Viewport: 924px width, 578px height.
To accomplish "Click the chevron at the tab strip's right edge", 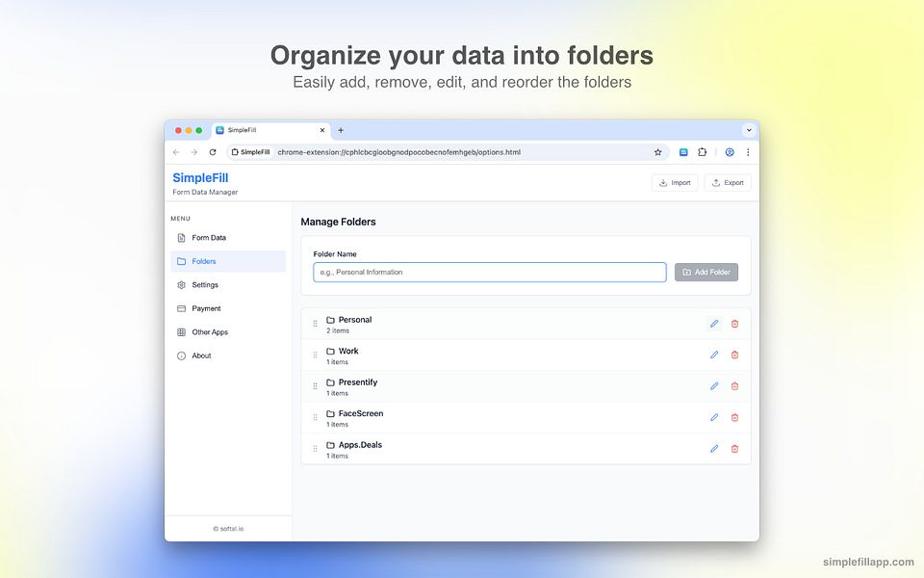I will pyautogui.click(x=749, y=130).
